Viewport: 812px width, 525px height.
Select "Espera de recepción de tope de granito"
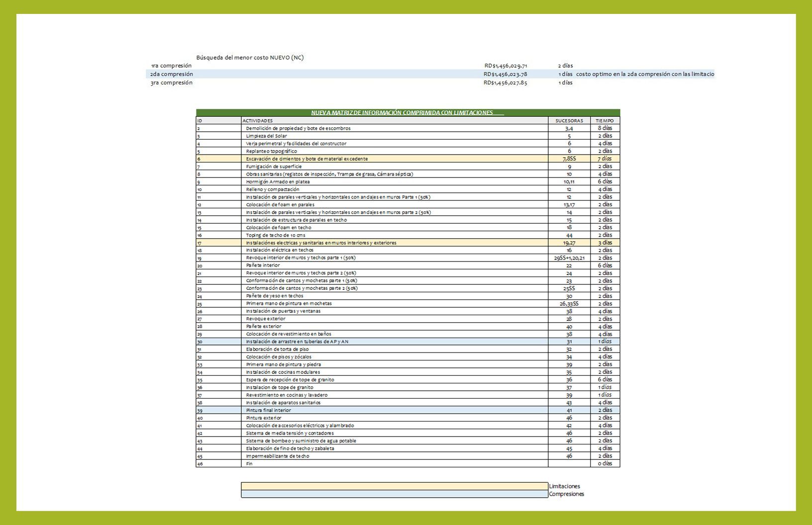tap(290, 380)
